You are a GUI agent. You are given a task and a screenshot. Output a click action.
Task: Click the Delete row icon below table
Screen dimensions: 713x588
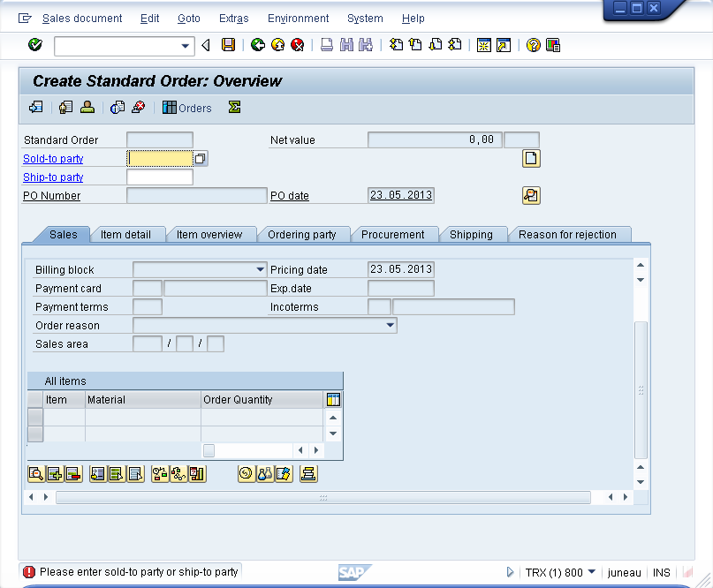[x=73, y=474]
